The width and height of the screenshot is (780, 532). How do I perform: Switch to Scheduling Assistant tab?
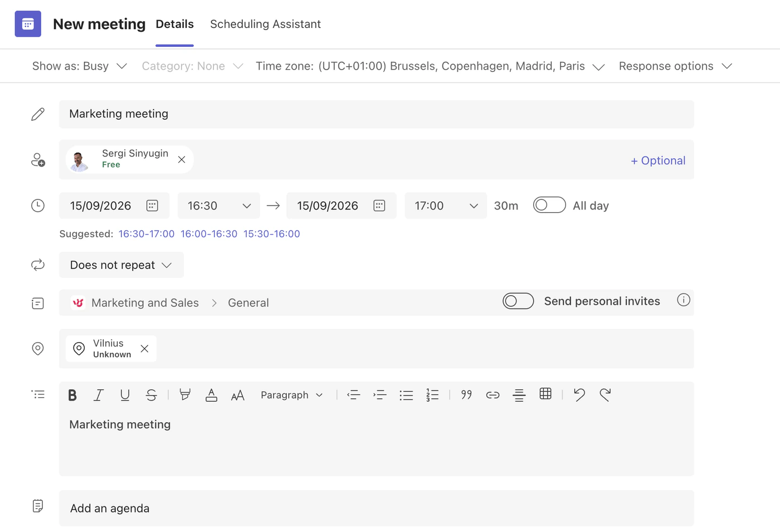tap(265, 24)
